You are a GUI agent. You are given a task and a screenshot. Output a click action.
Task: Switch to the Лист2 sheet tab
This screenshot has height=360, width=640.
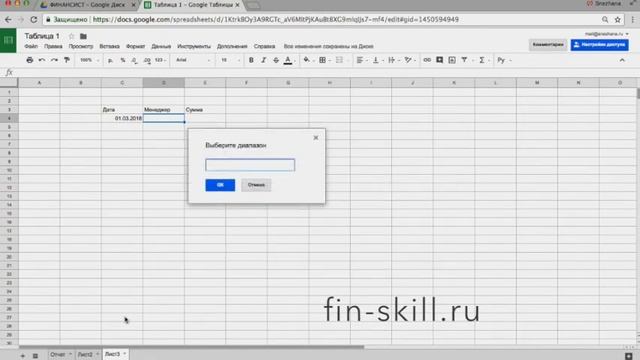85,354
